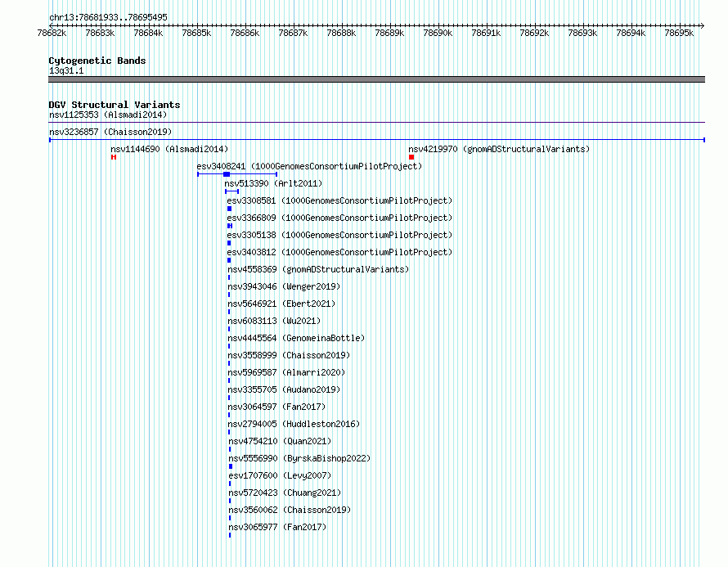Viewport: 728px width, 567px height.
Task: Click the 78690k ruler tick label
Action: (x=438, y=33)
